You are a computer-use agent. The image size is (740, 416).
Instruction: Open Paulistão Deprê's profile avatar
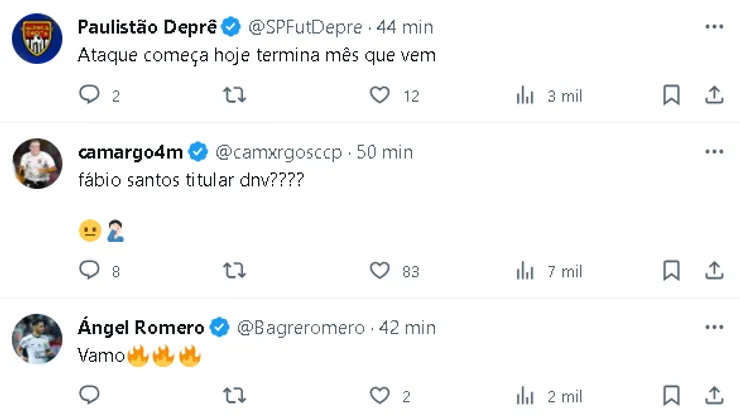pos(37,39)
